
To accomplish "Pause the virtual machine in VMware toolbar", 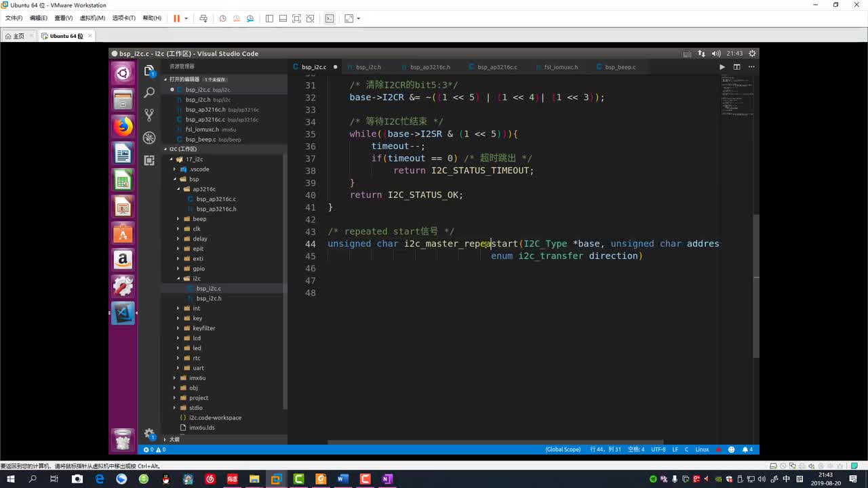I will click(x=176, y=18).
